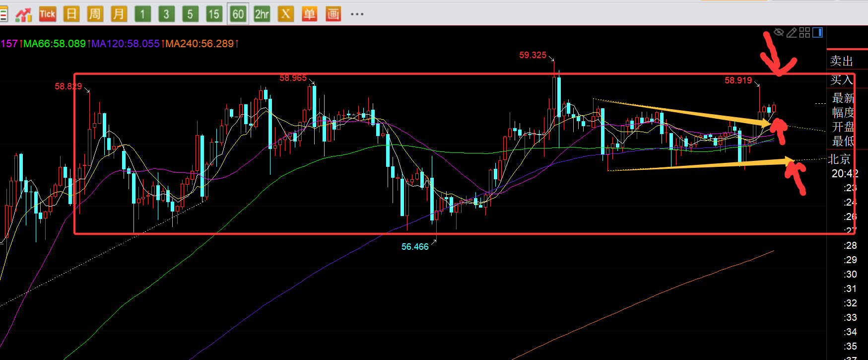Open the list menu icon at far left

pos(3,14)
